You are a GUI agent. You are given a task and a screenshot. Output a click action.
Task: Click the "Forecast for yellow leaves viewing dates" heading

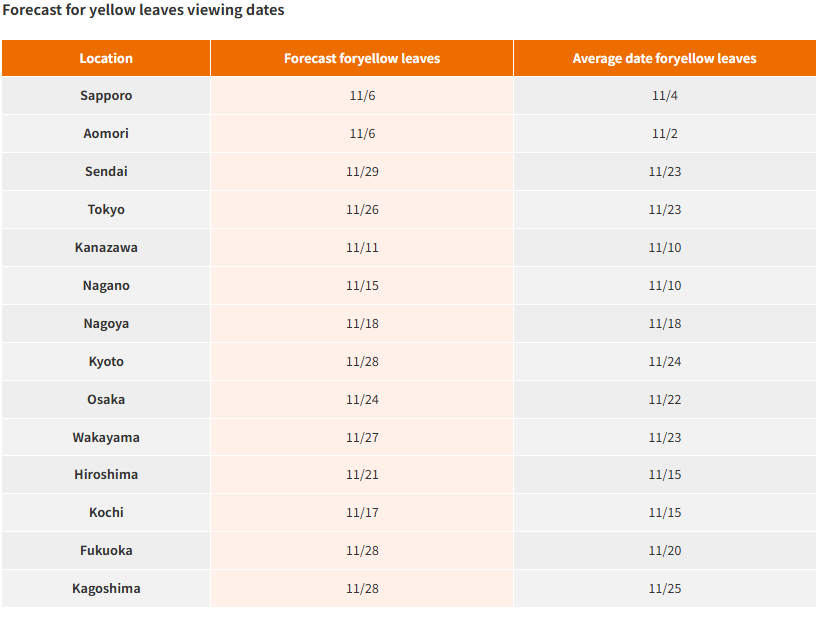point(143,10)
